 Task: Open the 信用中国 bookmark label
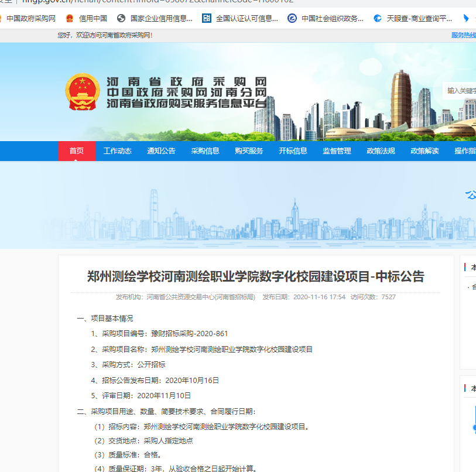coord(93,19)
